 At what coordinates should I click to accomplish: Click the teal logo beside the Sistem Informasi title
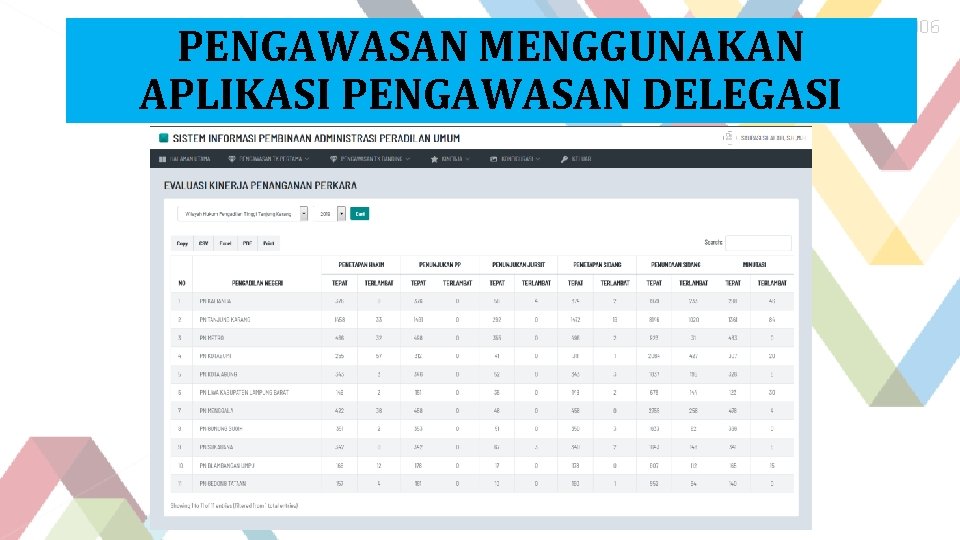point(163,138)
